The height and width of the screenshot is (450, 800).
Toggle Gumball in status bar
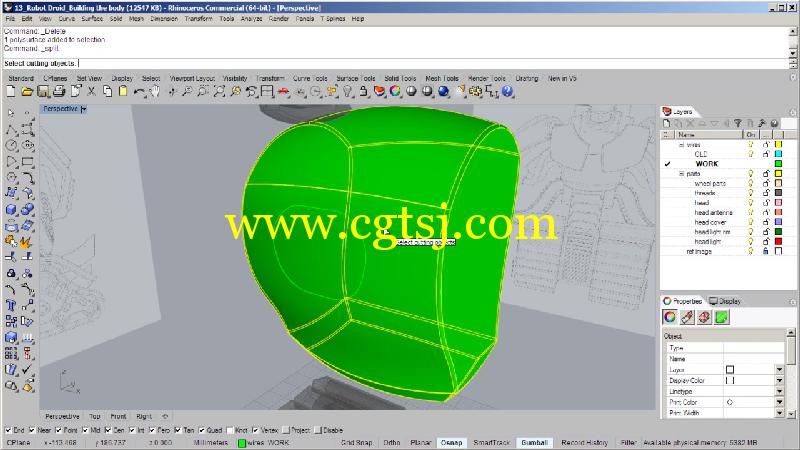[x=534, y=443]
